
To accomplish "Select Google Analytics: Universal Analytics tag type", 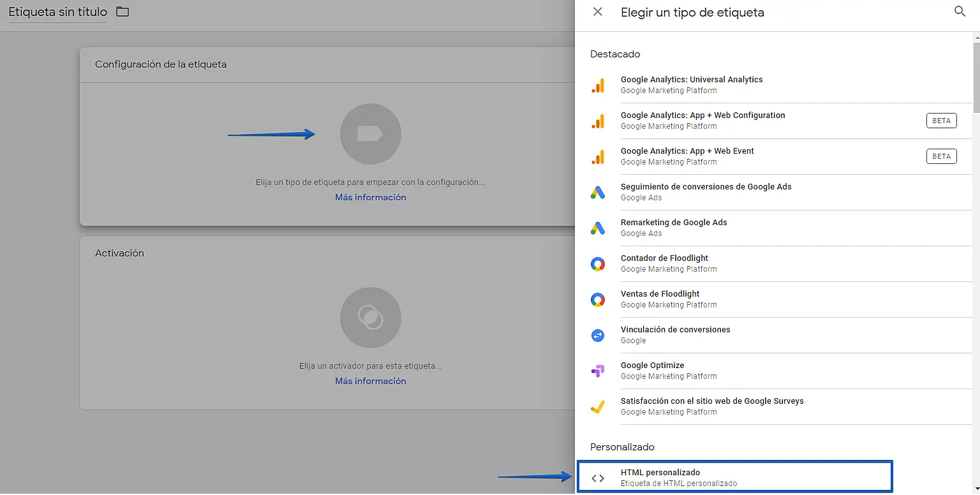I will click(692, 85).
